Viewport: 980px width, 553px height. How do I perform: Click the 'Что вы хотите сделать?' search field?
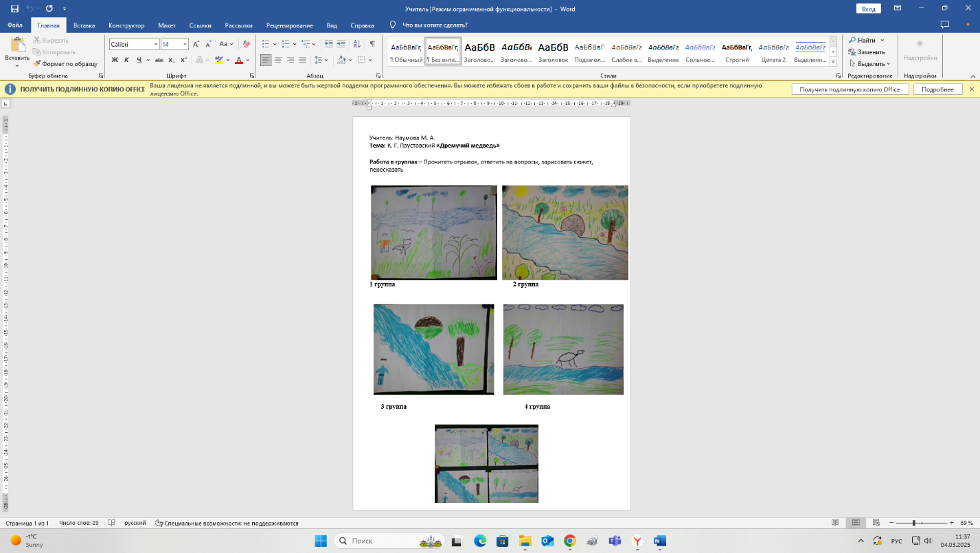(x=434, y=25)
